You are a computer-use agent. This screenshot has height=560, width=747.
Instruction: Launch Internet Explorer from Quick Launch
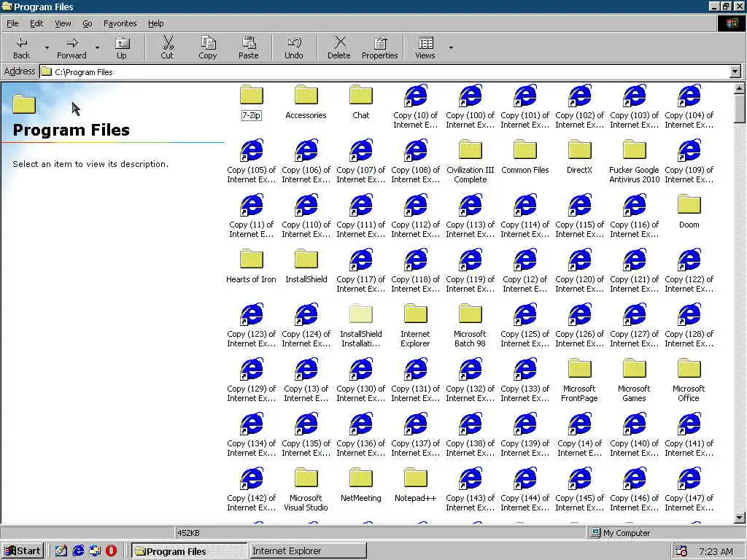(78, 551)
